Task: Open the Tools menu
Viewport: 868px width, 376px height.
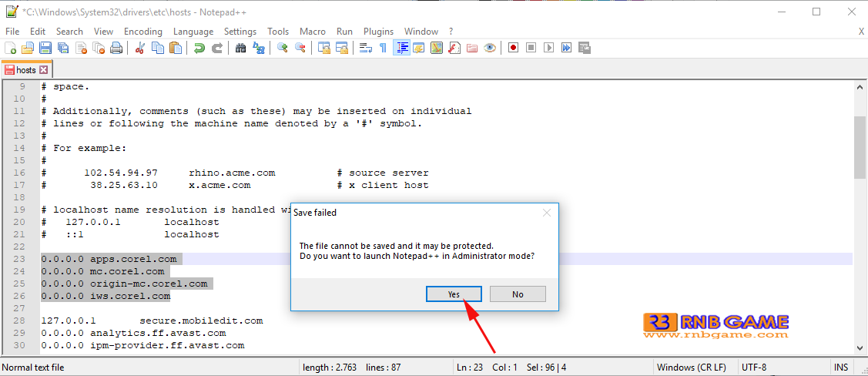Action: coord(278,32)
